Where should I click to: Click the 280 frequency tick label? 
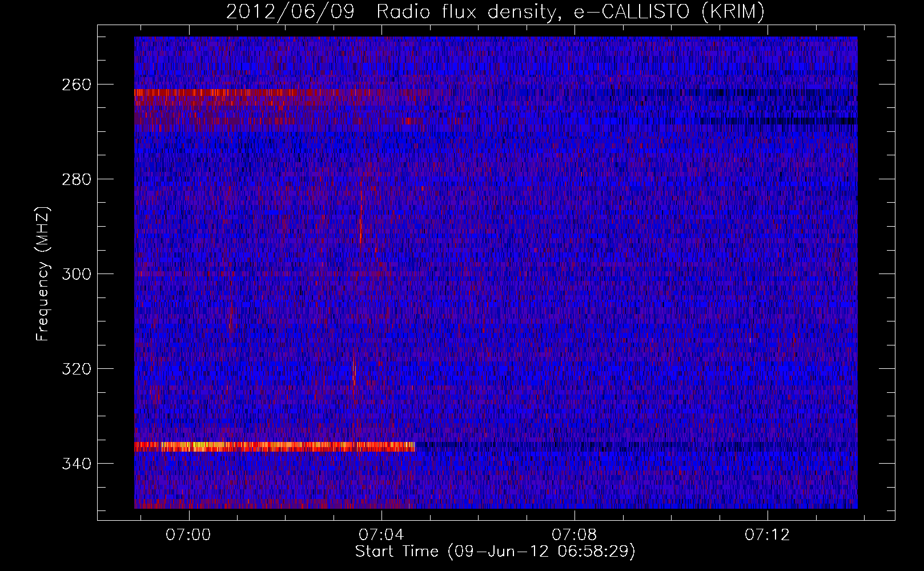click(76, 179)
